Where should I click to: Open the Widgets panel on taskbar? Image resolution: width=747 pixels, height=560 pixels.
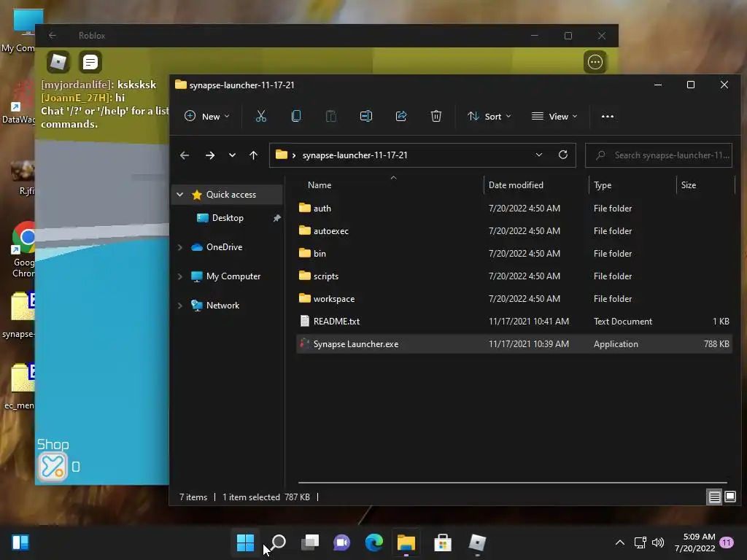click(20, 542)
